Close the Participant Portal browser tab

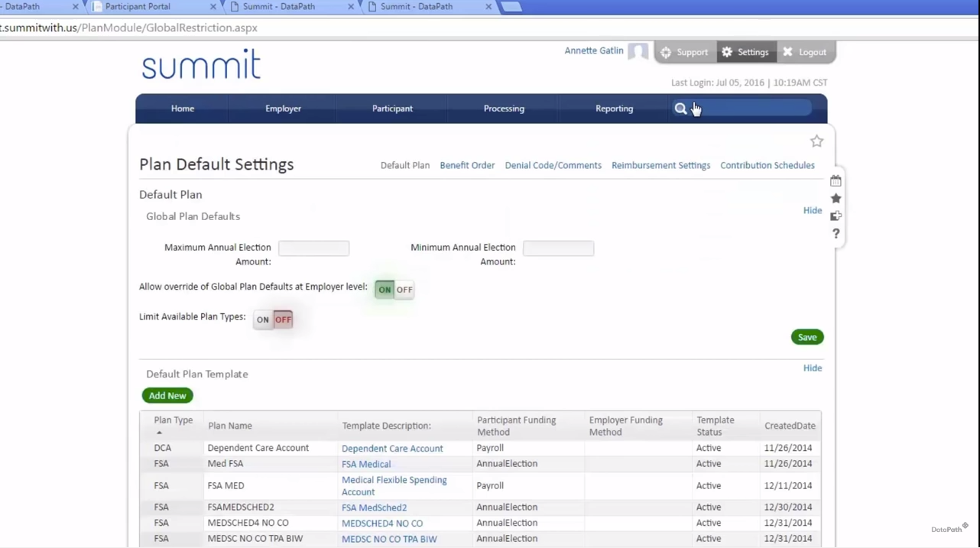tap(213, 7)
